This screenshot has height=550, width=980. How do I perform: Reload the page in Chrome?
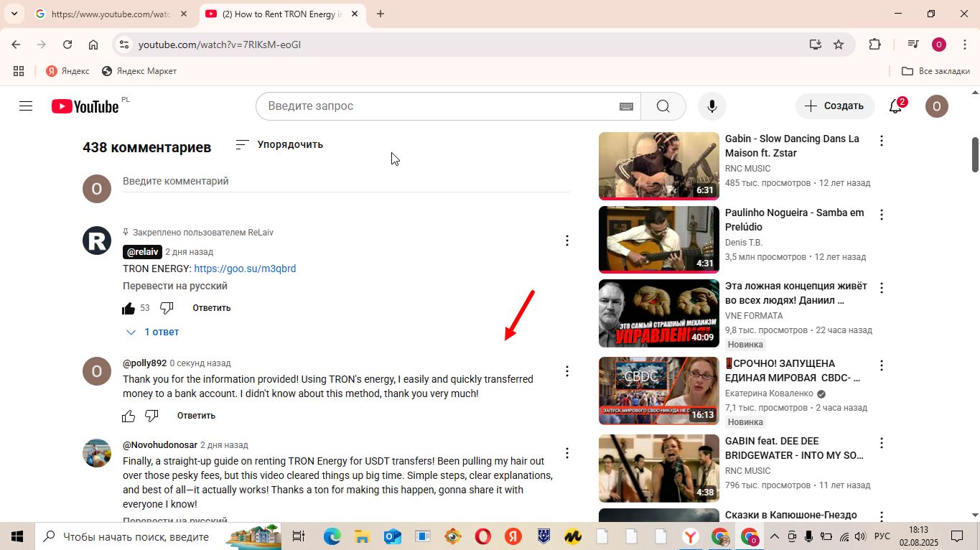pyautogui.click(x=67, y=45)
